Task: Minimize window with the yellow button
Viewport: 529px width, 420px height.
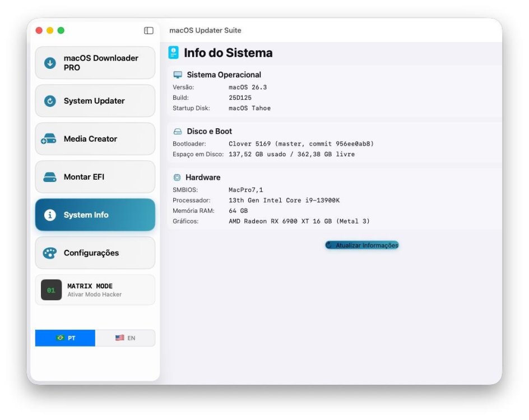Action: pyautogui.click(x=50, y=31)
